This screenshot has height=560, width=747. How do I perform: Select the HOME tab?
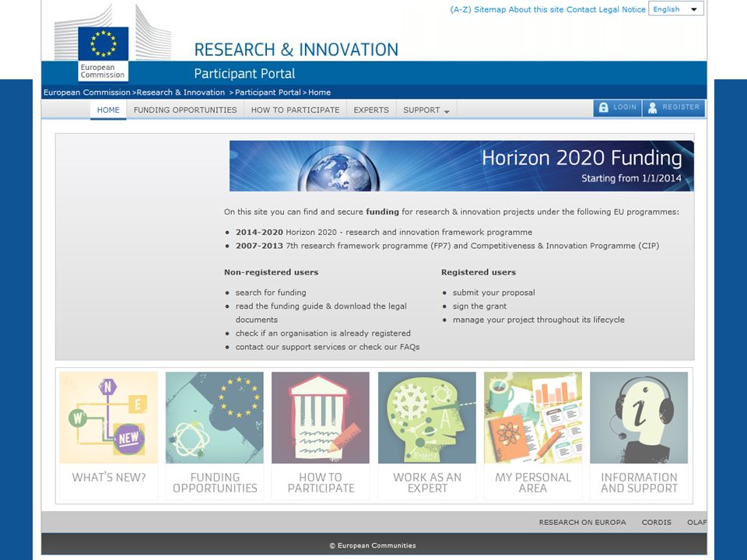[108, 110]
